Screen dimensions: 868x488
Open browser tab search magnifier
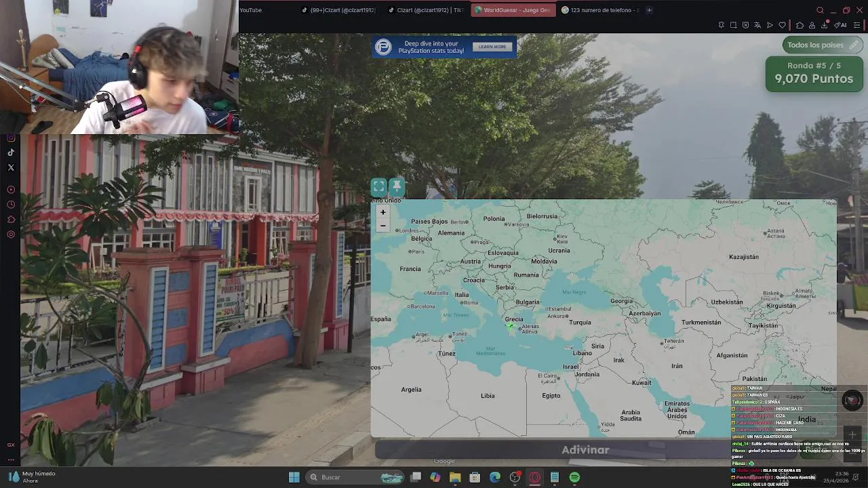[x=820, y=10]
